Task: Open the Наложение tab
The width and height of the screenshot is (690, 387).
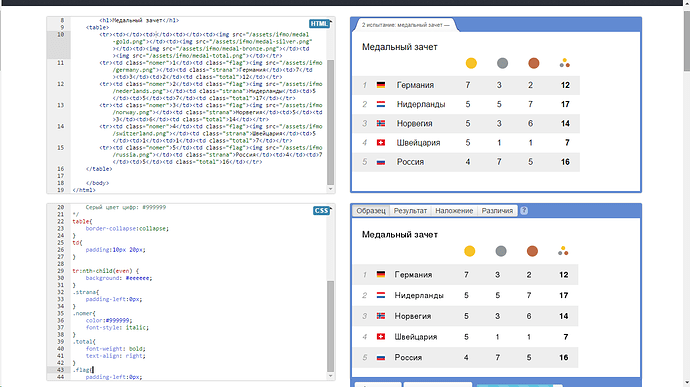Action: [454, 211]
